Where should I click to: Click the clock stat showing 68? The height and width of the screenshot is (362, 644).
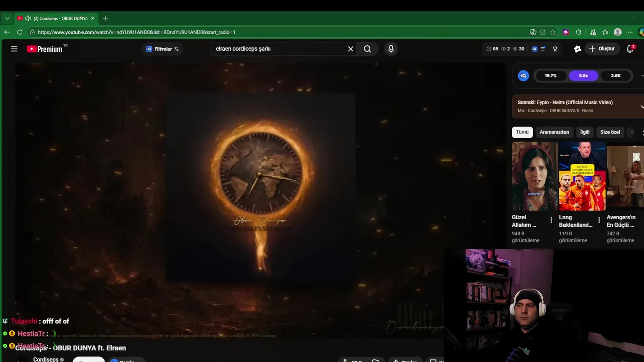click(492, 49)
